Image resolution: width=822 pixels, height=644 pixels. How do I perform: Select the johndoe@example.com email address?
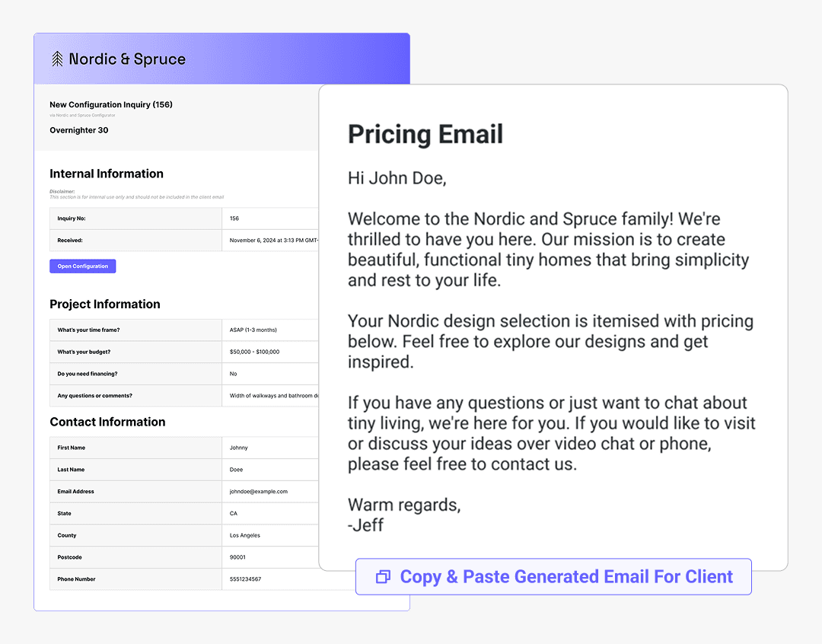[x=259, y=492]
